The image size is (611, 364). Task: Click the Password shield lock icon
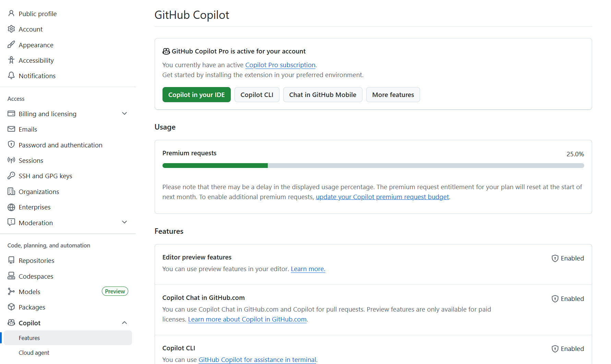[x=11, y=145]
